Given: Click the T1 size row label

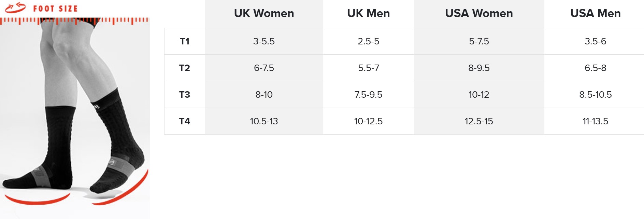Looking at the screenshot, I should pos(185,41).
